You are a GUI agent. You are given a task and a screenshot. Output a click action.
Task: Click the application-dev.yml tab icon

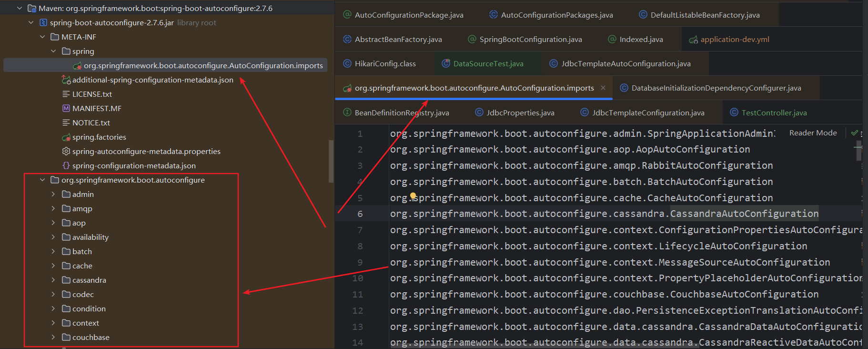pyautogui.click(x=694, y=40)
